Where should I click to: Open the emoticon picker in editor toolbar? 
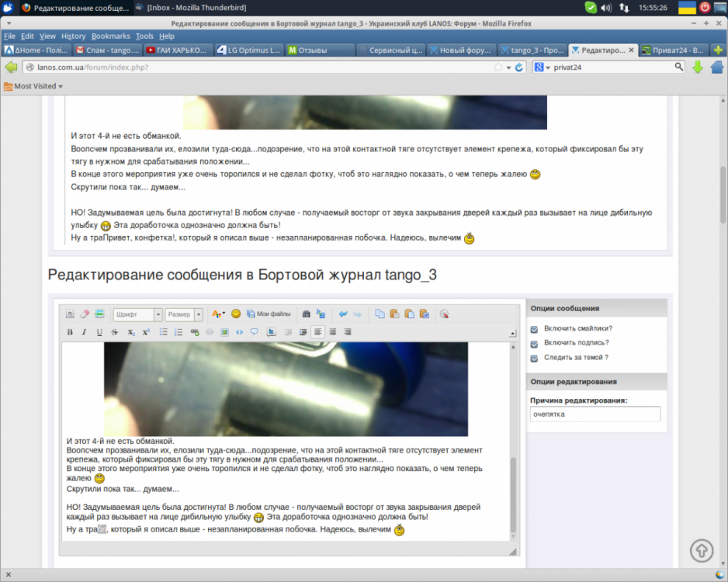[x=236, y=314]
